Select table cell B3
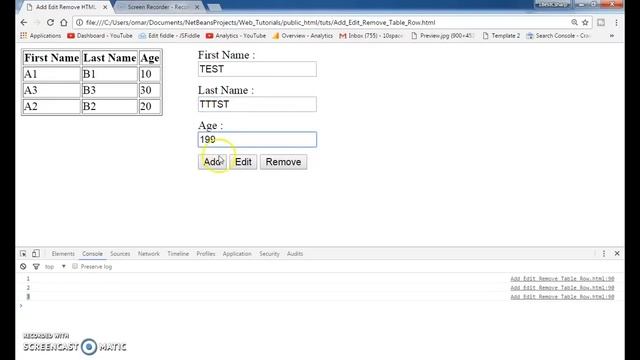This screenshot has height=360, width=640. point(110,90)
